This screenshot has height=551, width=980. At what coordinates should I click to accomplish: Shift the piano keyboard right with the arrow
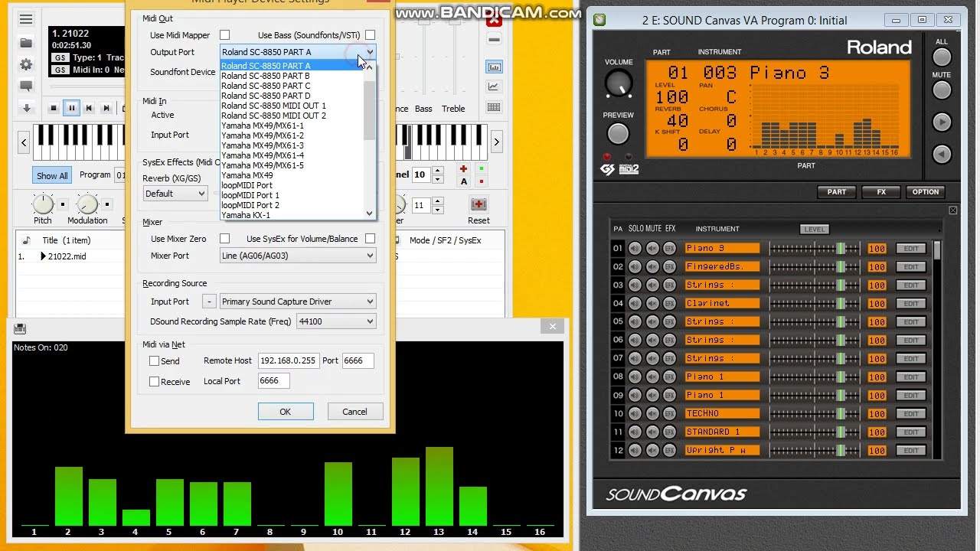(x=496, y=142)
